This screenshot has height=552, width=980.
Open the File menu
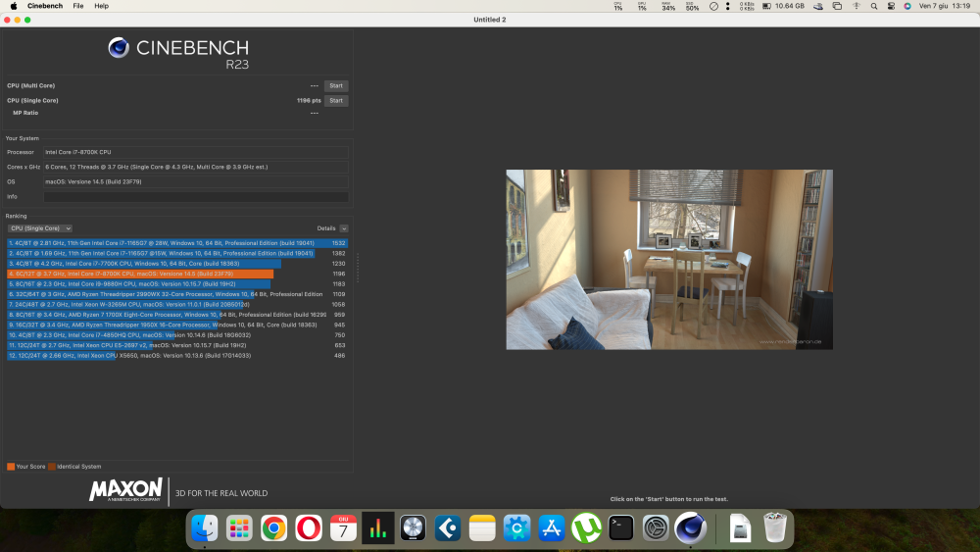point(78,6)
